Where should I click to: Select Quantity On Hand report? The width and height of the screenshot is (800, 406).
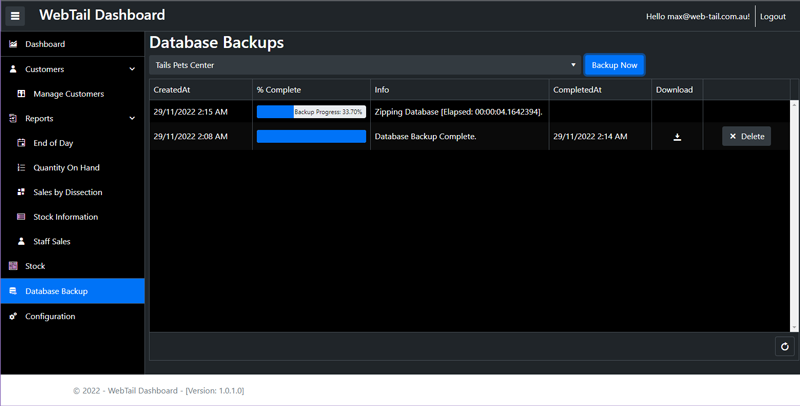(x=66, y=168)
